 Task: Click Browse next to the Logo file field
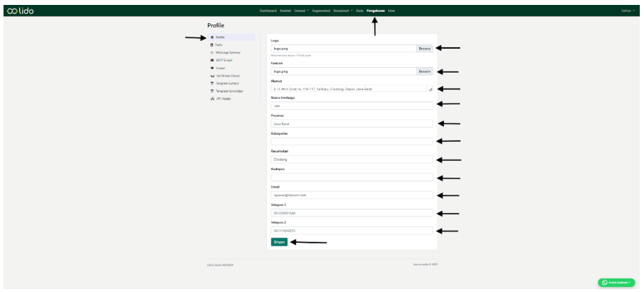coord(424,48)
